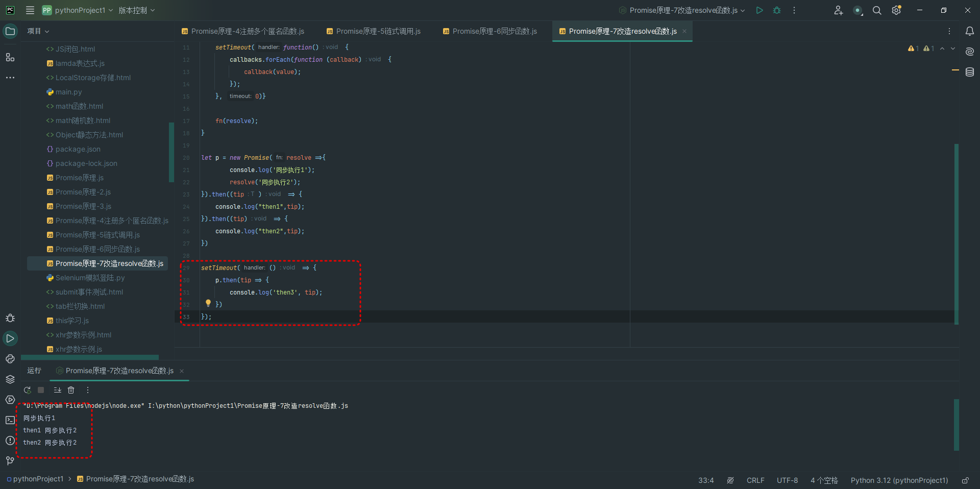This screenshot has width=980, height=489.
Task: Click the Python 3.12 interpreter selector
Action: 899,480
